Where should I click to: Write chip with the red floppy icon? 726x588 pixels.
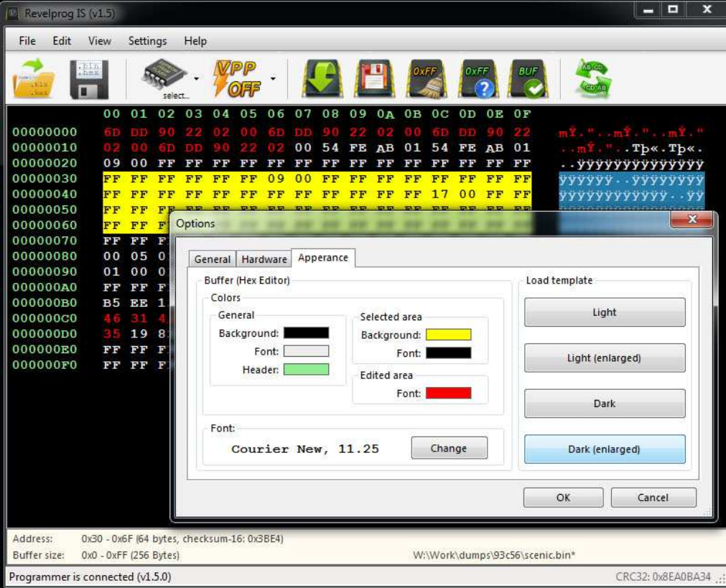(375, 79)
